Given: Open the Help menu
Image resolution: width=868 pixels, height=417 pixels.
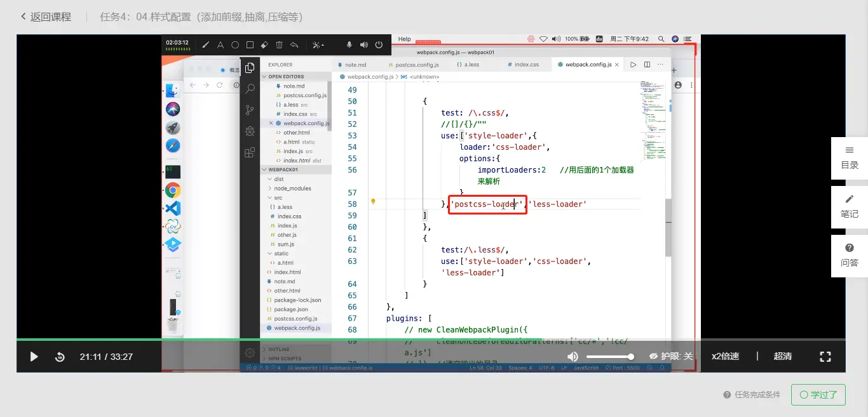Looking at the screenshot, I should coord(405,39).
